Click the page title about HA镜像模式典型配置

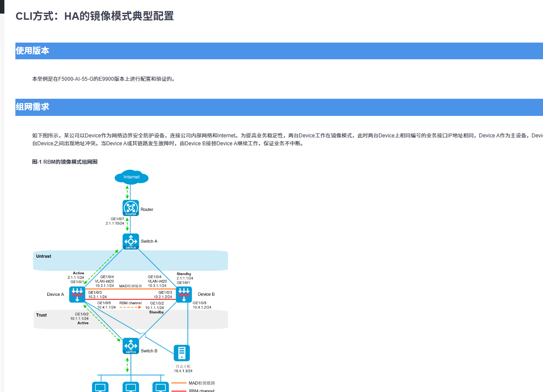[94, 16]
